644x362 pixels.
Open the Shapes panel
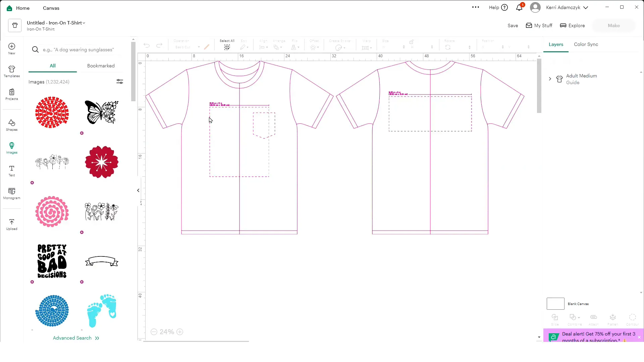[x=12, y=125]
